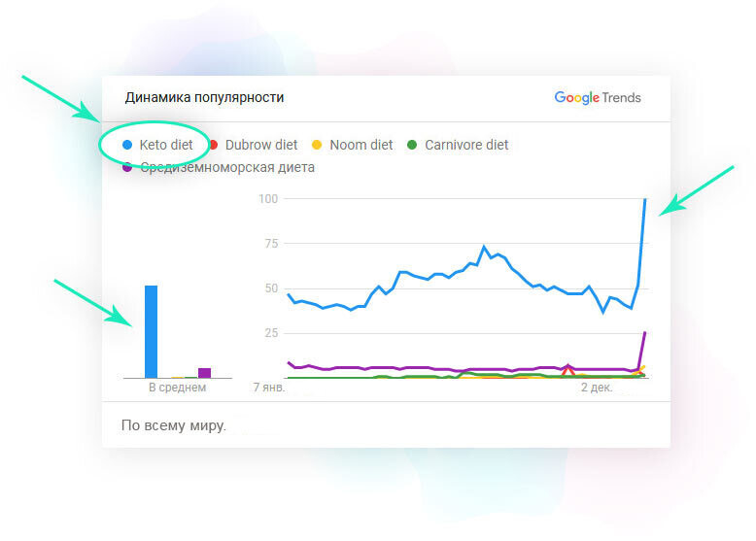Click the red Dubrow diet spike near December
The image size is (756, 541).
tap(568, 370)
